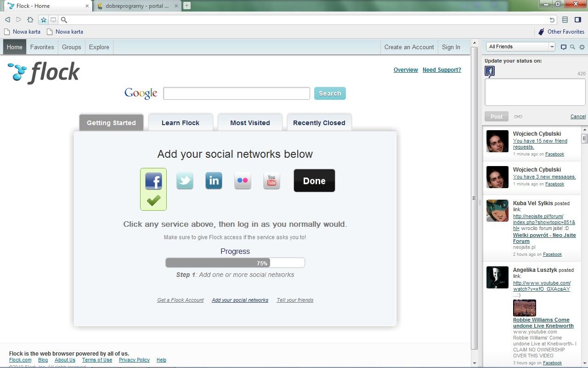Expand the All Friends dropdown
The width and height of the screenshot is (588, 368).
coord(520,46)
